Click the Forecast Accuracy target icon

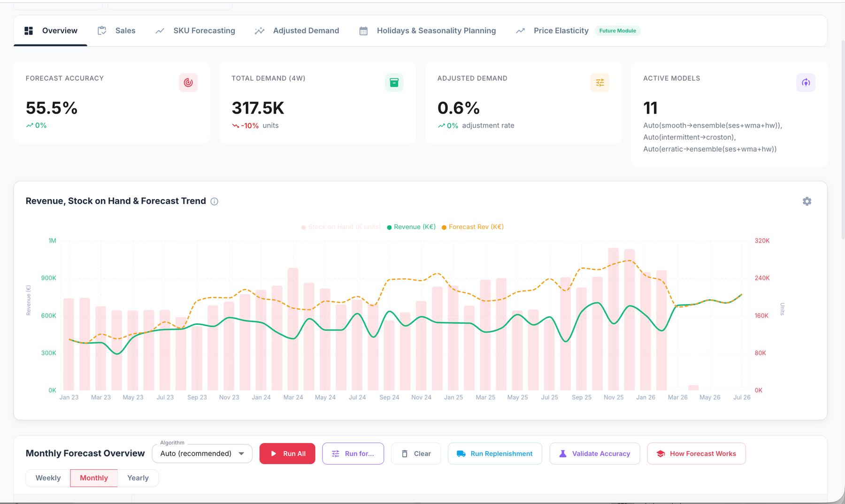(188, 83)
